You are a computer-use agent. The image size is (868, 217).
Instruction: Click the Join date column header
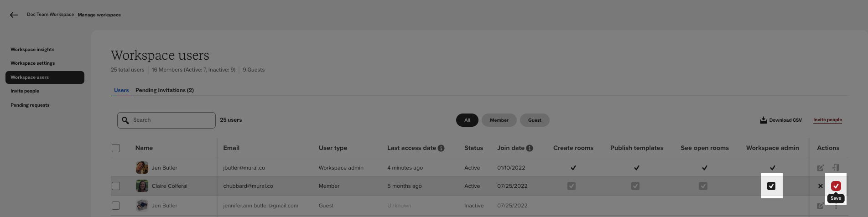tap(511, 148)
